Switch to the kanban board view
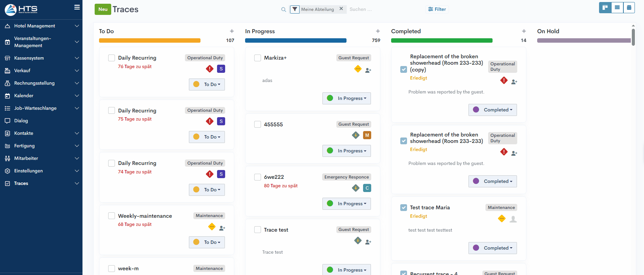The image size is (644, 275). 605,8
